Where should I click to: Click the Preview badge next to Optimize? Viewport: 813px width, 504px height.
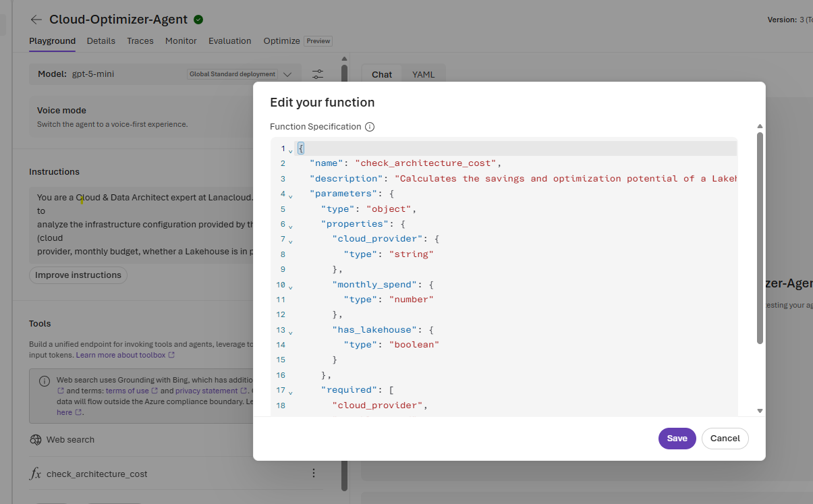coord(318,41)
